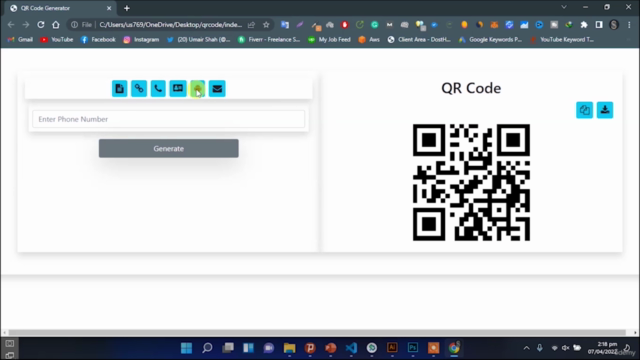The height and width of the screenshot is (360, 640).
Task: Click the QR code image
Action: pyautogui.click(x=471, y=182)
